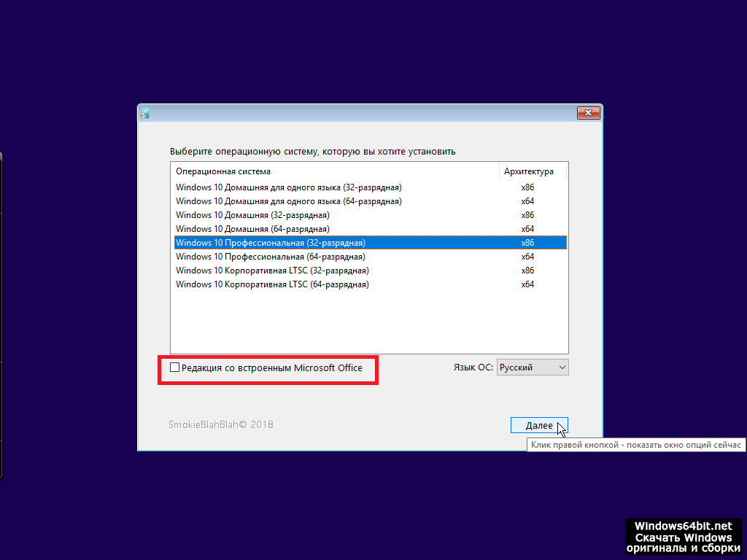The image size is (747, 560).
Task: Select Windows 10 Домашняя для одного языка (64-разрядная)
Action: (x=288, y=201)
